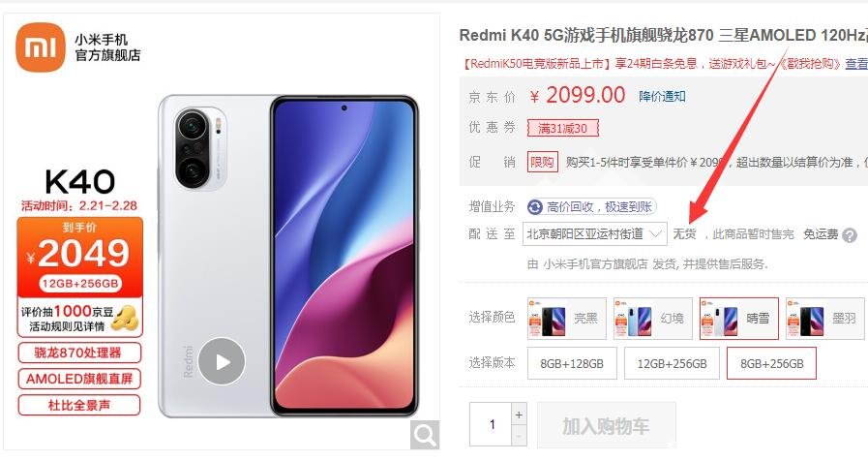
Task: Choose the 8GB+256GB version
Action: (x=771, y=363)
